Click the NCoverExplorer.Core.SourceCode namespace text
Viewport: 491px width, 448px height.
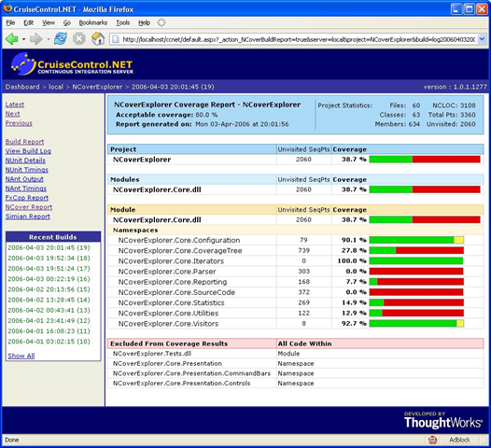pyautogui.click(x=176, y=292)
